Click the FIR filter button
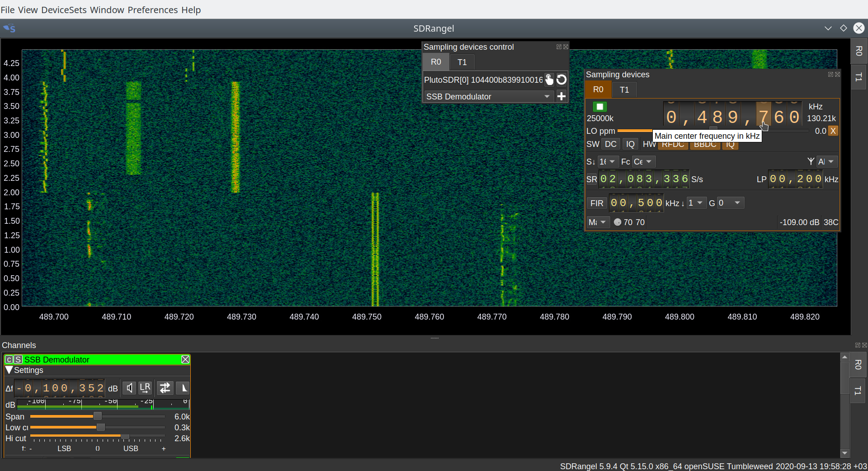This screenshot has height=471, width=868. 597,203
